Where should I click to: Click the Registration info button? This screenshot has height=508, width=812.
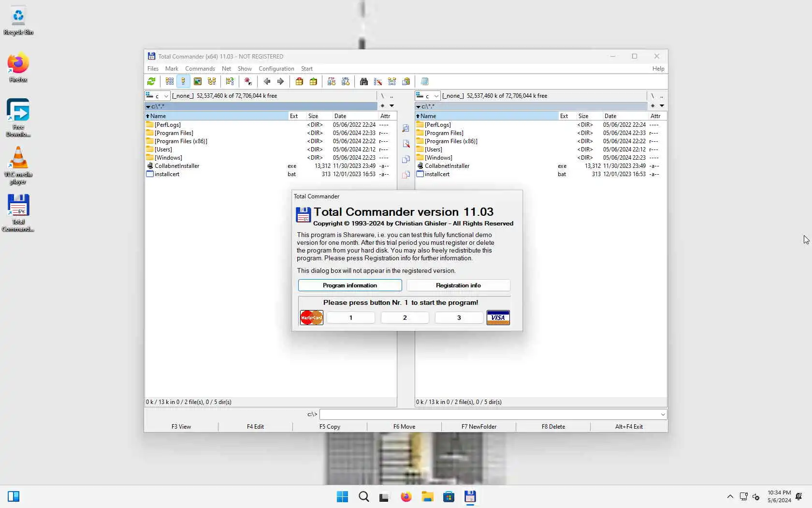coord(458,285)
